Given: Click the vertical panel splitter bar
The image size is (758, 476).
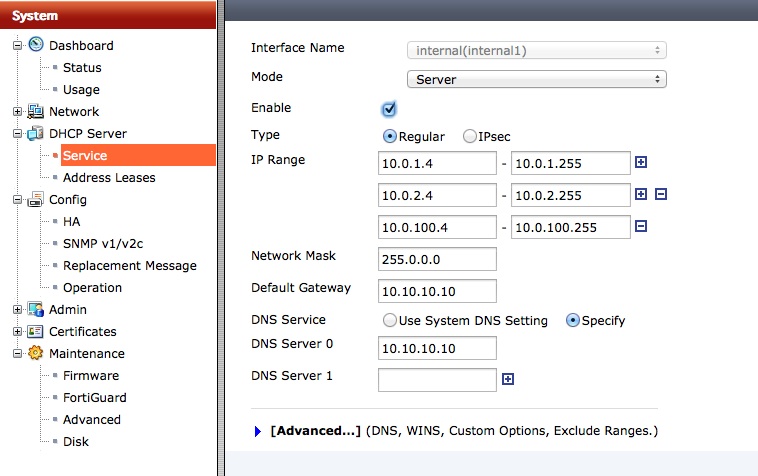Looking at the screenshot, I should 221,238.
